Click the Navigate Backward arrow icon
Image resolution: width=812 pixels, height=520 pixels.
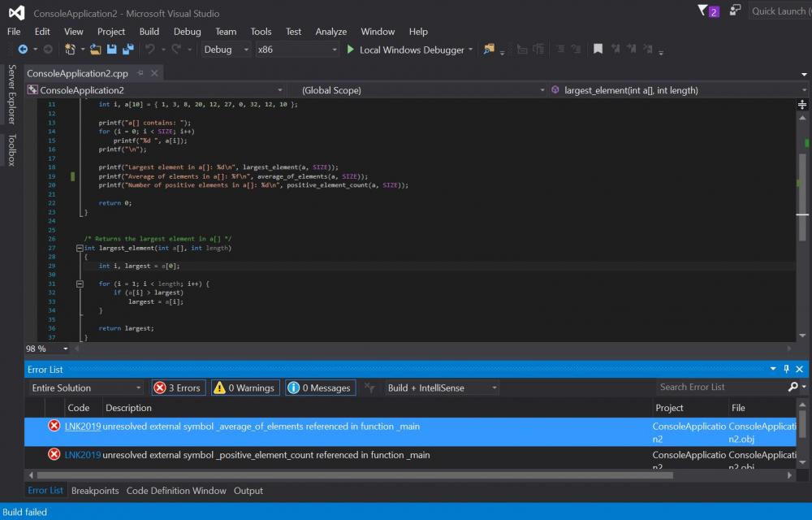tap(23, 50)
